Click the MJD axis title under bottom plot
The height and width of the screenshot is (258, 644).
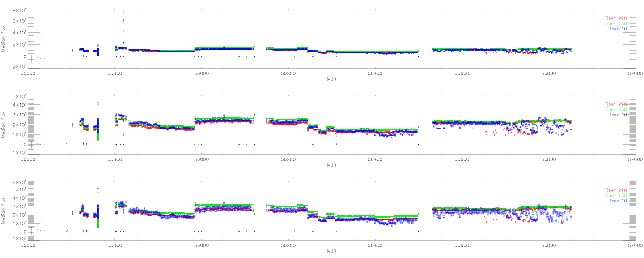tap(331, 251)
